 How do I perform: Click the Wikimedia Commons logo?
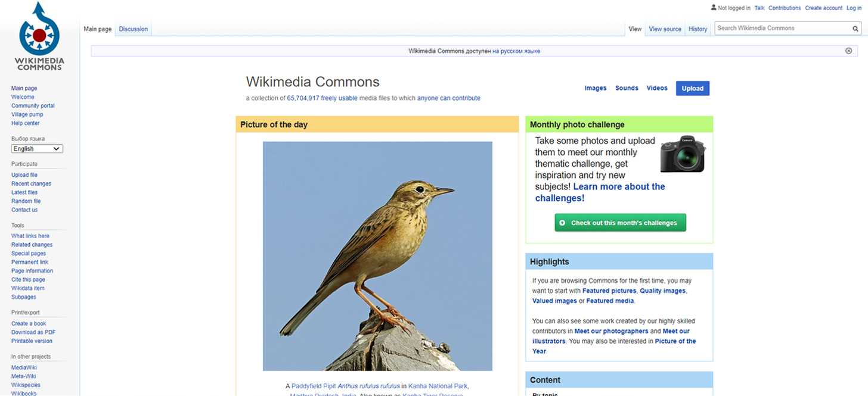point(39,36)
